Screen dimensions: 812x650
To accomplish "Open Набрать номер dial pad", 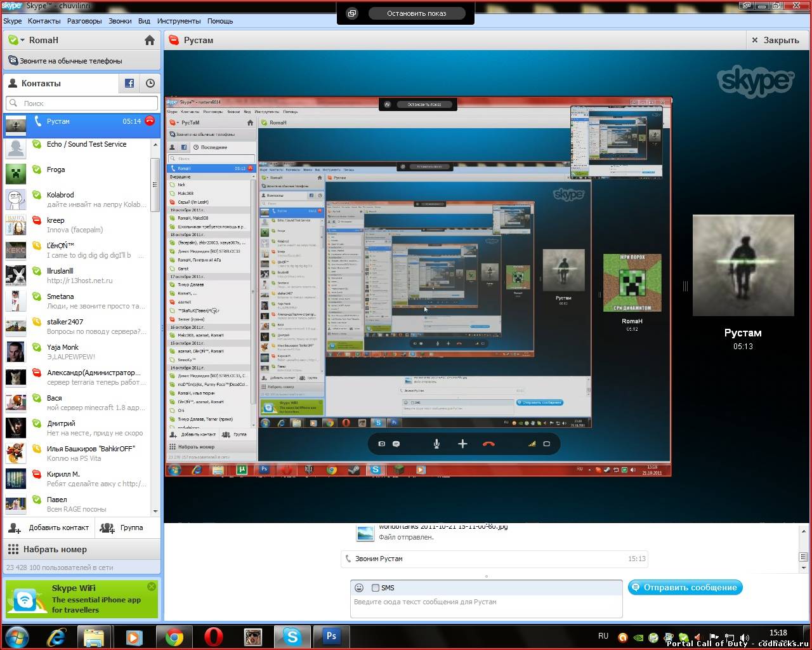I will tap(82, 549).
